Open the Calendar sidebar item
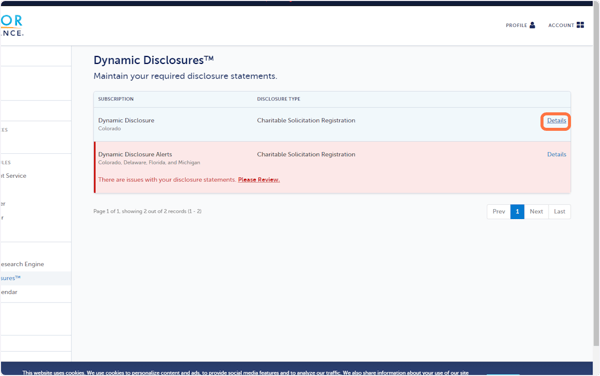Image resolution: width=600 pixels, height=376 pixels. tap(9, 292)
